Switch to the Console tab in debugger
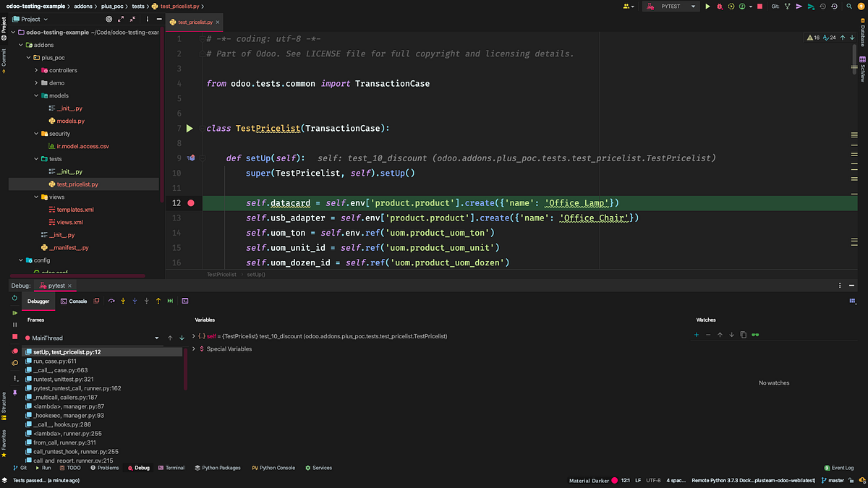This screenshot has height=488, width=868. (74, 301)
